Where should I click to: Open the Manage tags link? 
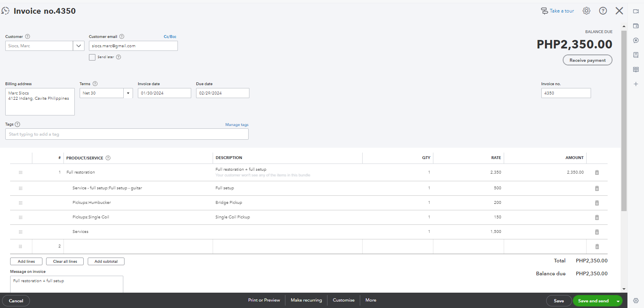coord(237,125)
